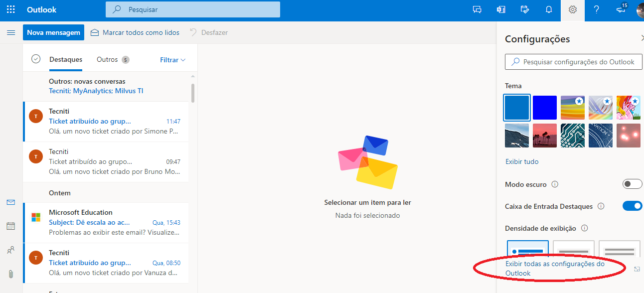Open Outros: novas conversas entry
The height and width of the screenshot is (293, 644).
(x=106, y=86)
